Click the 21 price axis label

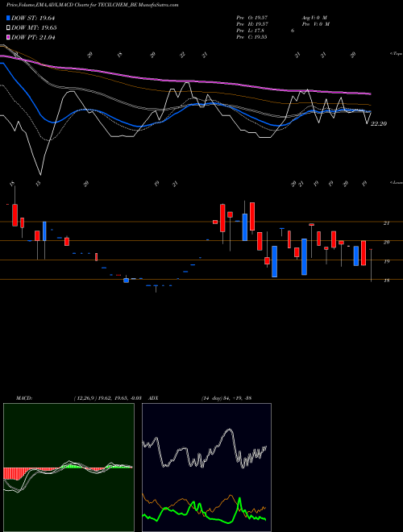coord(386,223)
